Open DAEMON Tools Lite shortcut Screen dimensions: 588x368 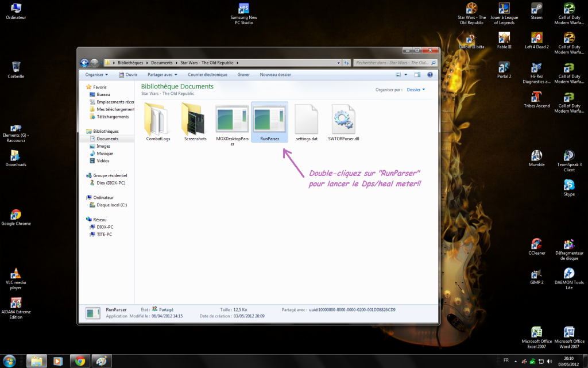tap(569, 279)
